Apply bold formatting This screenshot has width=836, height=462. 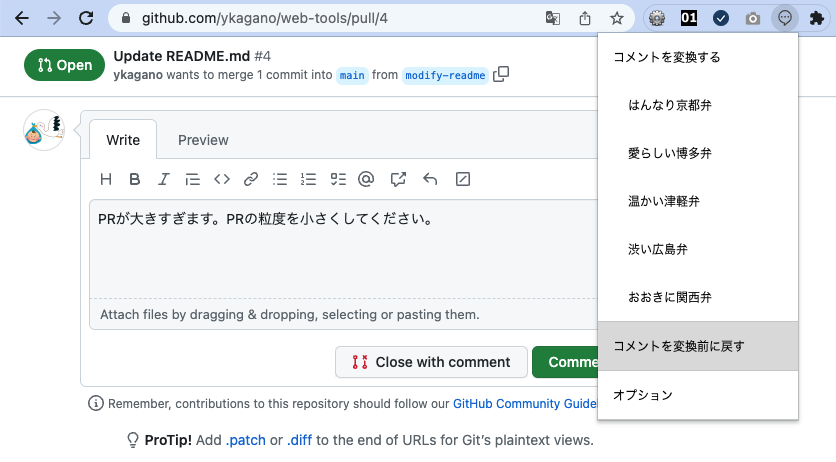[x=134, y=179]
